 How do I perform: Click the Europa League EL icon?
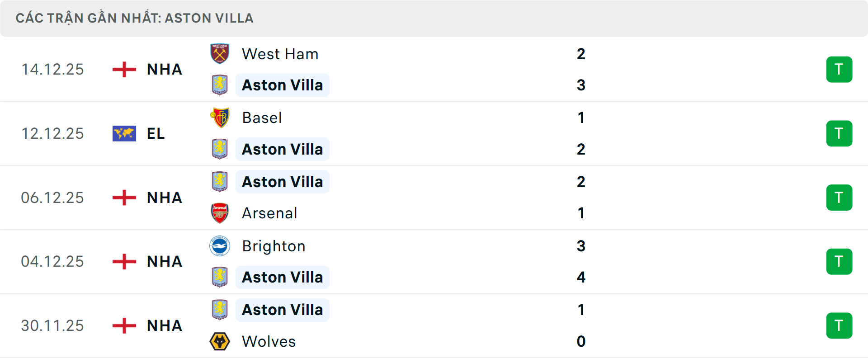tap(124, 133)
